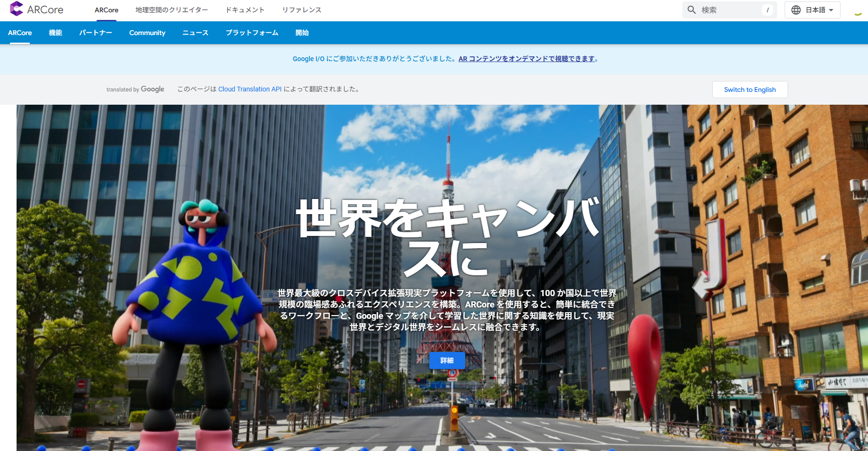868x451 pixels.
Task: Select ARCore in the blue sub-navigation
Action: 20,33
